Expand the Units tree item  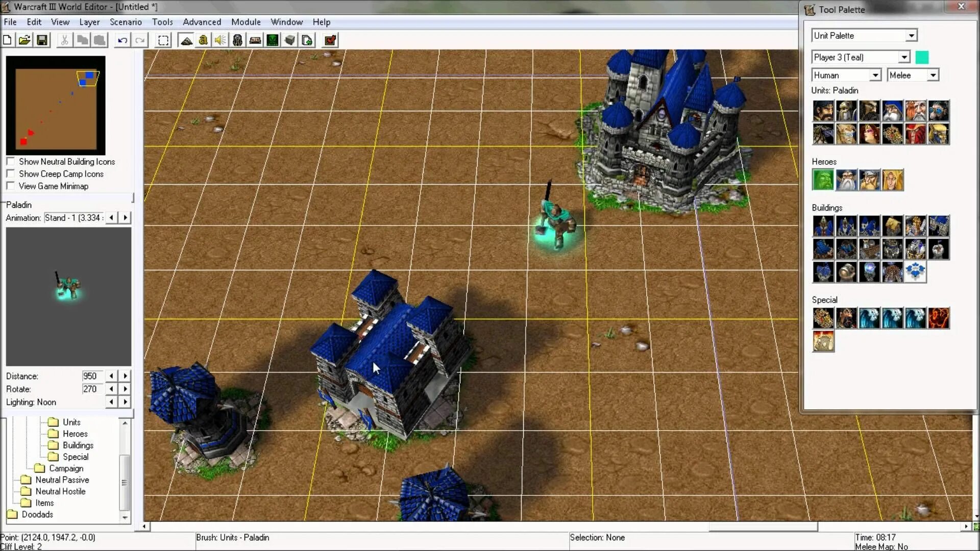point(71,422)
